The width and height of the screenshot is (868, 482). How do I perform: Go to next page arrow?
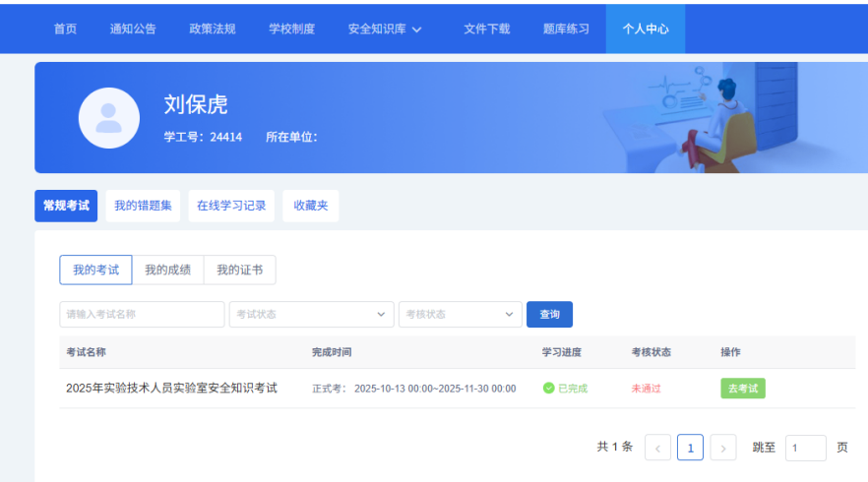[x=723, y=448]
